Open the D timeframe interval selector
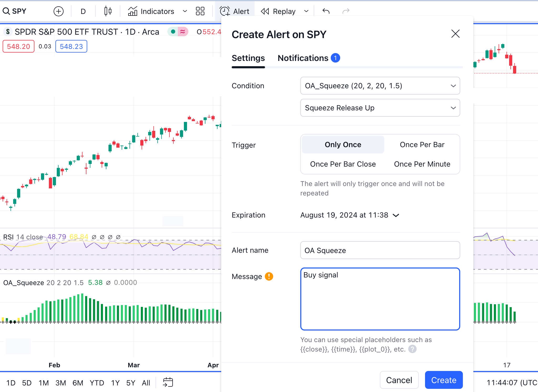Screen dimensions: 538x392 pos(83,11)
